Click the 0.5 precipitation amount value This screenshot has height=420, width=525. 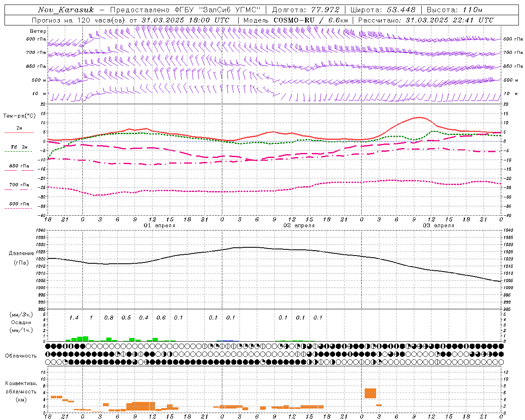tap(126, 318)
